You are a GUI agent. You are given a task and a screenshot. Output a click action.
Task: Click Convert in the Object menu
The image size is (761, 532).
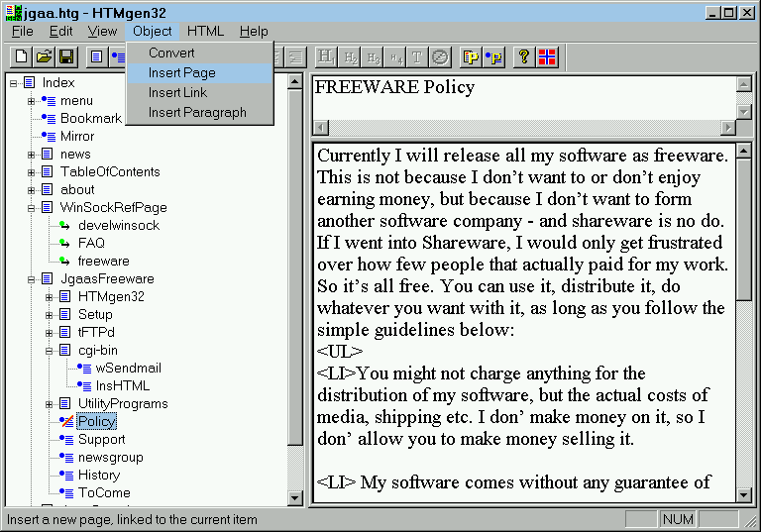click(x=171, y=53)
